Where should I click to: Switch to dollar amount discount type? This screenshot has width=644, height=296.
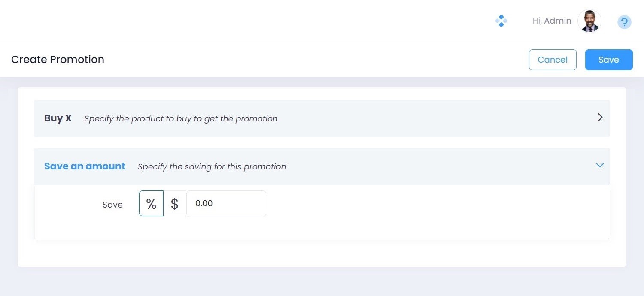174,203
